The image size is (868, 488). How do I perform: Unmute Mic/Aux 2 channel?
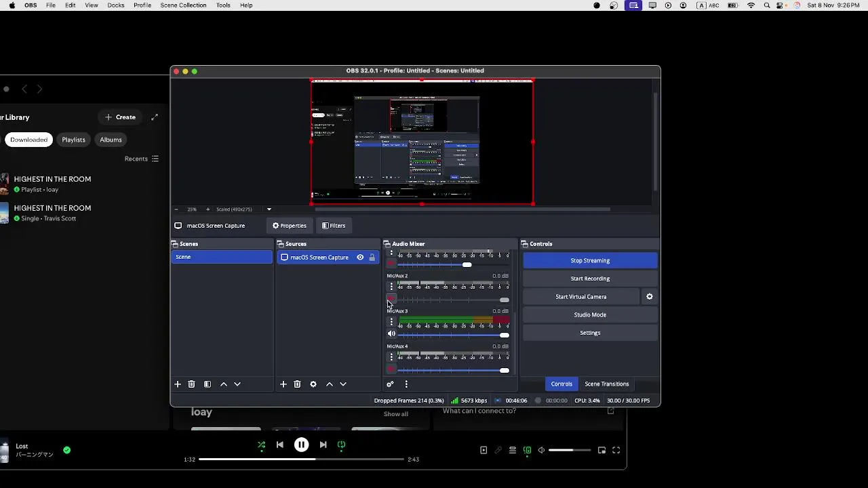click(x=391, y=300)
